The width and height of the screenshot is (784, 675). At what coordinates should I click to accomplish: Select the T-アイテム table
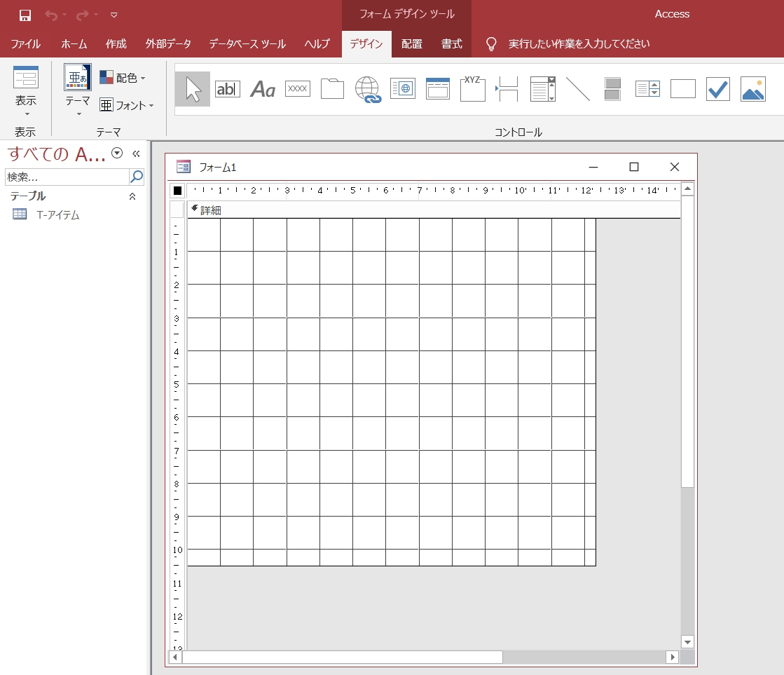coord(58,214)
